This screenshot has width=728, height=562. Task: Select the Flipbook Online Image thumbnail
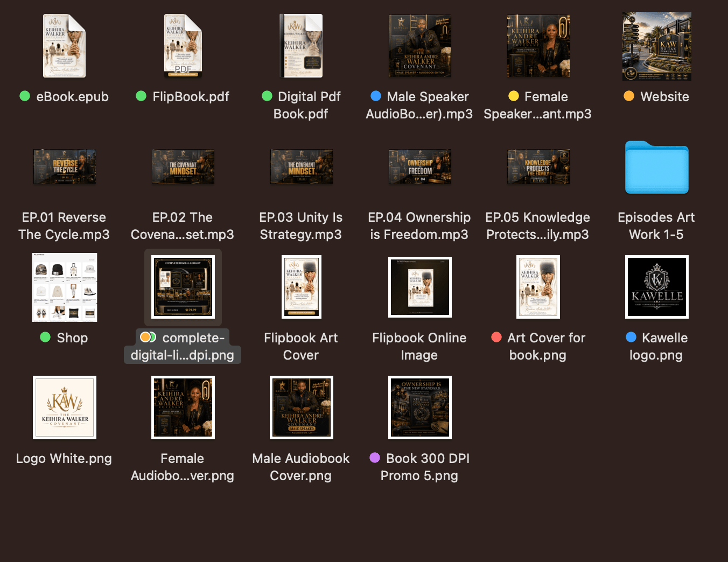[420, 287]
